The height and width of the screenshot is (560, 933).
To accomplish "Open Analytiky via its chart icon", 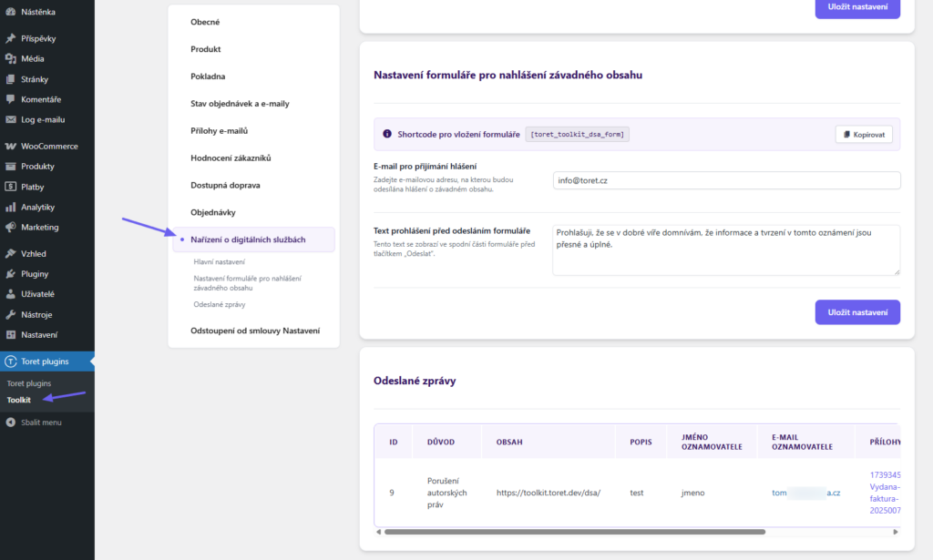I will (x=10, y=207).
